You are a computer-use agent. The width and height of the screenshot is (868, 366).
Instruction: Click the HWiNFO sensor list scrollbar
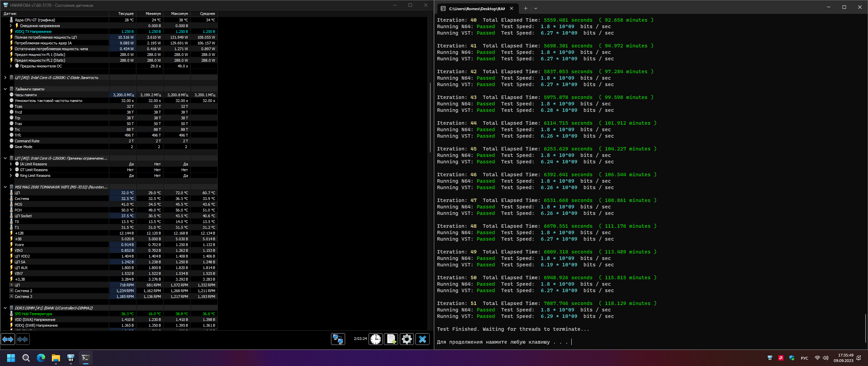click(430, 117)
